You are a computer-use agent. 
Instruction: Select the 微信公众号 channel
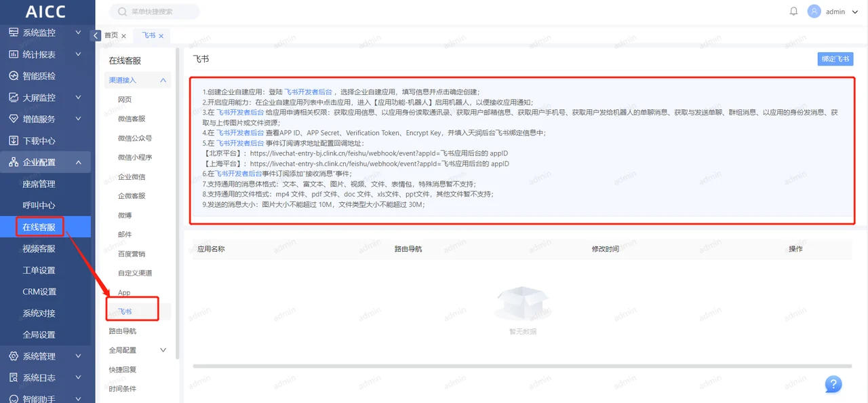click(135, 138)
